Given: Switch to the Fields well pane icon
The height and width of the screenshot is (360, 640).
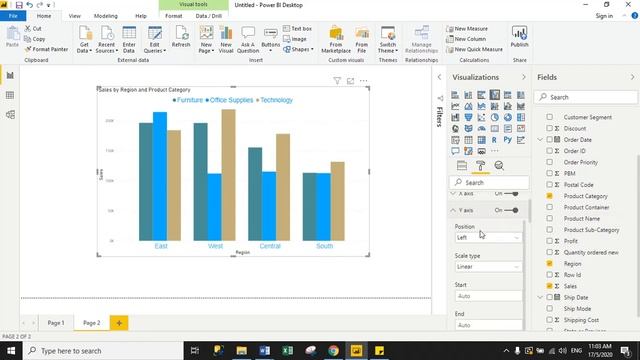Looking at the screenshot, I should pos(462,165).
